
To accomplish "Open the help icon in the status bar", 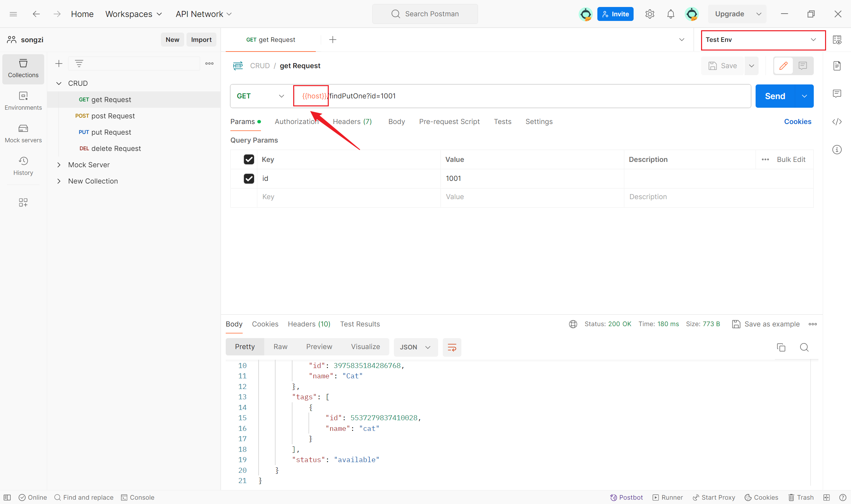I will tap(842, 497).
